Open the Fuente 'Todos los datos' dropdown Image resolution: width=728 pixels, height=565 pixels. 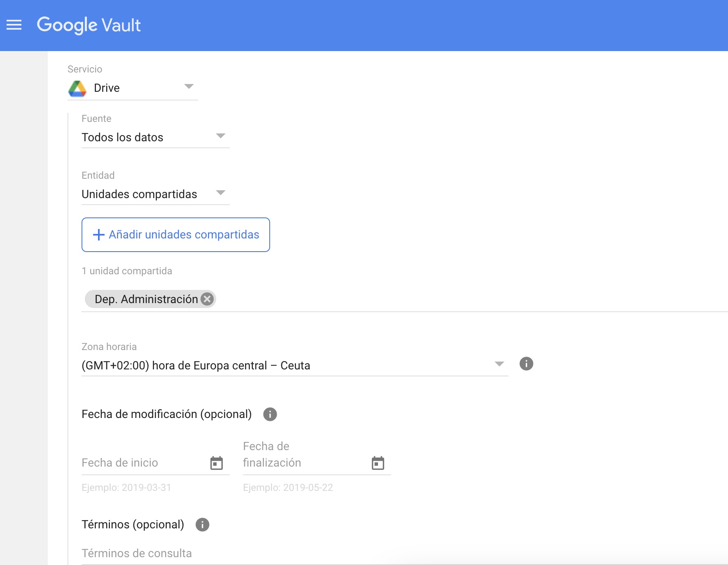[x=155, y=137]
